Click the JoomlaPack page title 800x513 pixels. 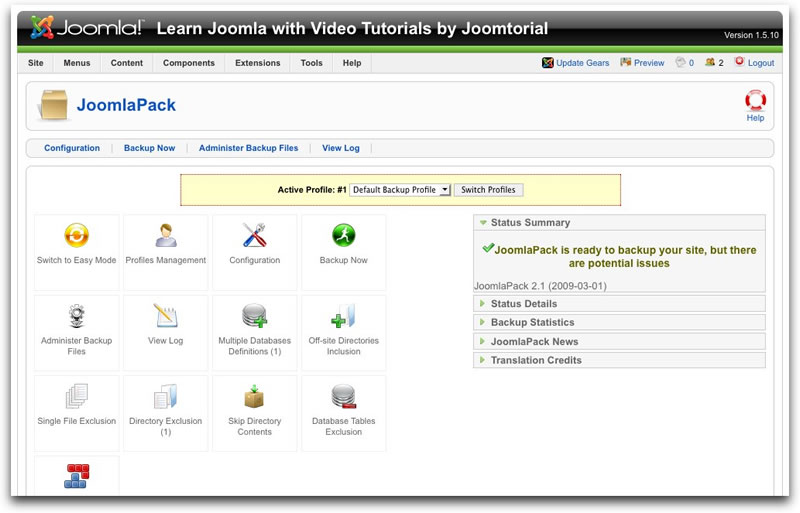[x=126, y=105]
